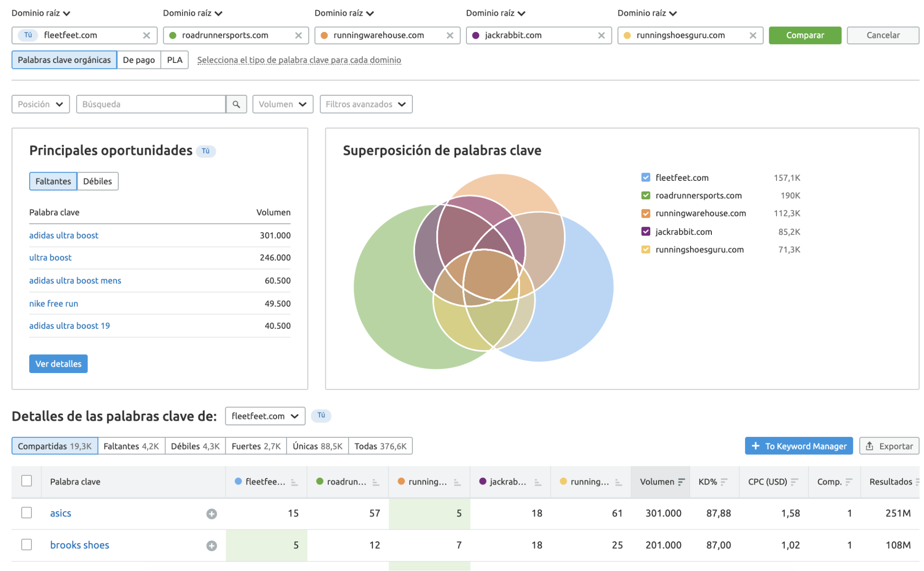Uncheck jackrabbit.com in Venn legend
924x571 pixels.
646,232
